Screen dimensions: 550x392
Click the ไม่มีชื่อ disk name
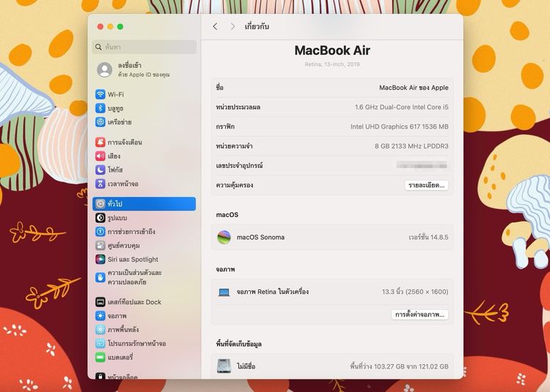point(246,366)
